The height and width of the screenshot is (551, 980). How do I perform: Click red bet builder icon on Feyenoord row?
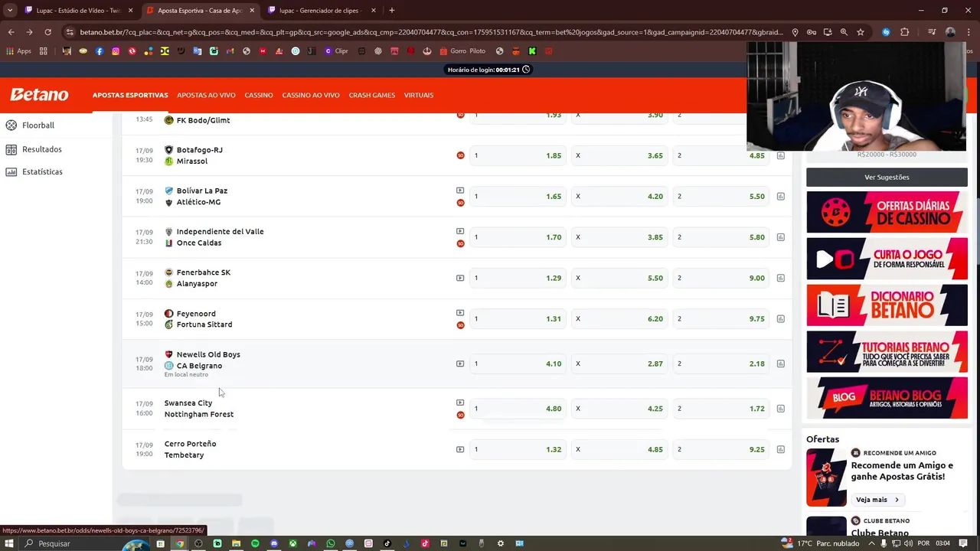pyautogui.click(x=460, y=325)
